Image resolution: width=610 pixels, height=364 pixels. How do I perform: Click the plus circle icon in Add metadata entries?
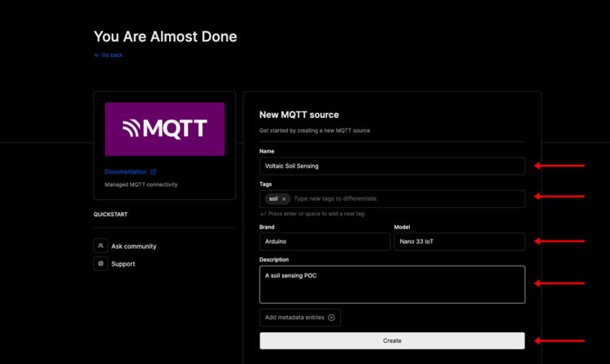(331, 318)
